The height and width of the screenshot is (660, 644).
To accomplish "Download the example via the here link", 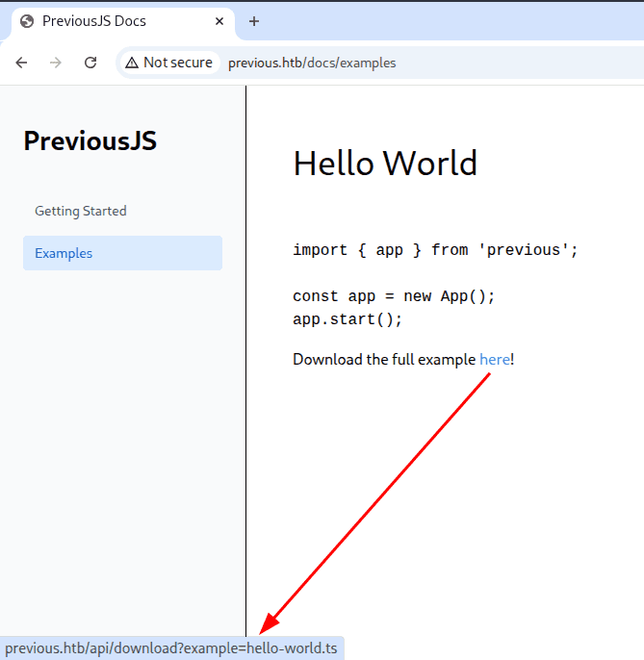I will [x=494, y=360].
